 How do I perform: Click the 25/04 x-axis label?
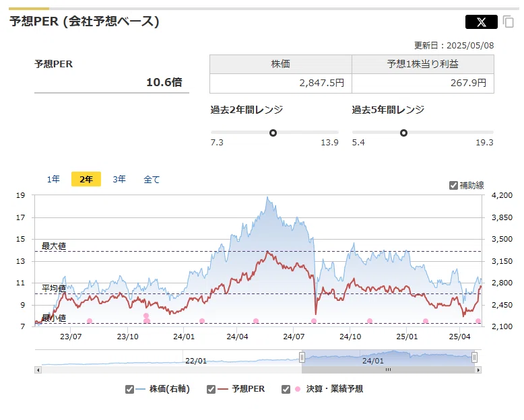pyautogui.click(x=459, y=337)
